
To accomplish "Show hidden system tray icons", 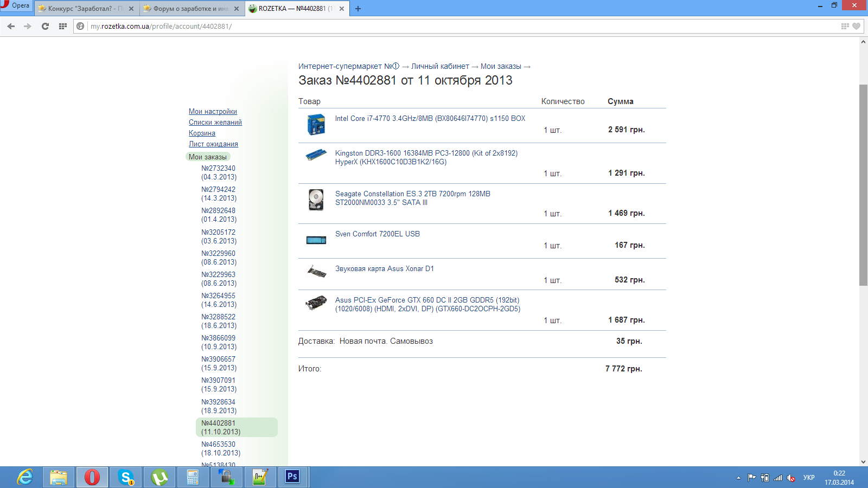I will click(738, 478).
